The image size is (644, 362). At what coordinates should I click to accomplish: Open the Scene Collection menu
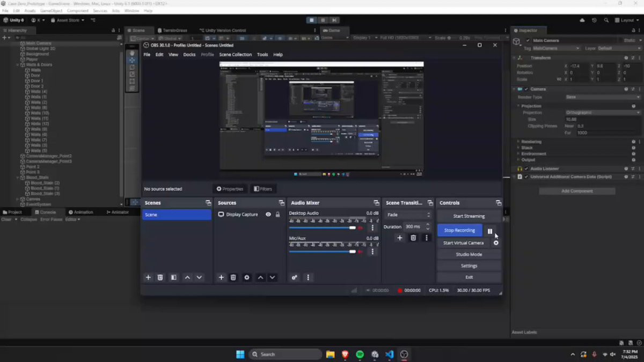pyautogui.click(x=235, y=55)
